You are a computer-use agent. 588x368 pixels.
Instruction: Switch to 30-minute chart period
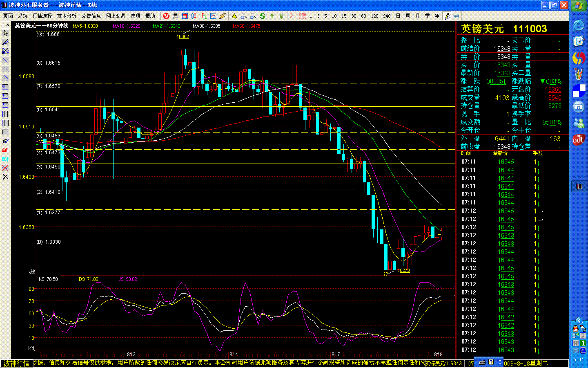coord(354,16)
